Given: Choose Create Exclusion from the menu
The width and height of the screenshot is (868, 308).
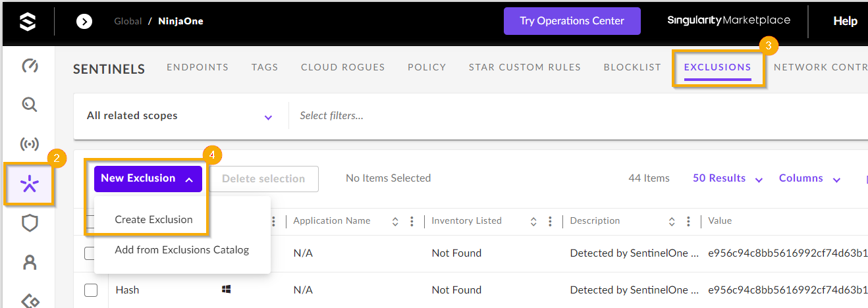Looking at the screenshot, I should pos(153,220).
